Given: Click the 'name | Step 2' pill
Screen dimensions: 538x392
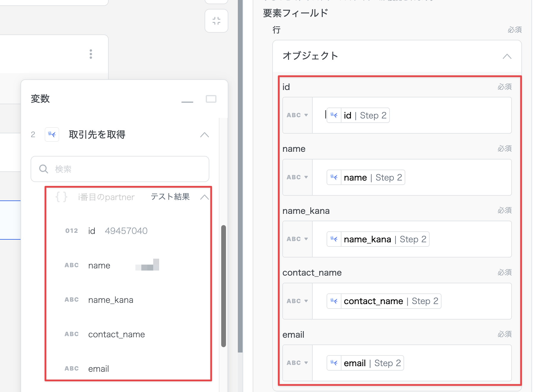Looking at the screenshot, I should point(366,177).
